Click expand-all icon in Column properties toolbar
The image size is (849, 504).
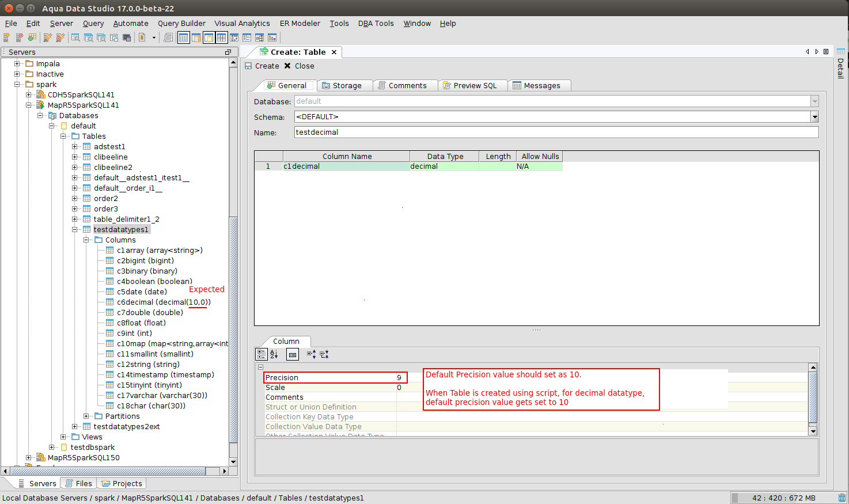tap(312, 354)
